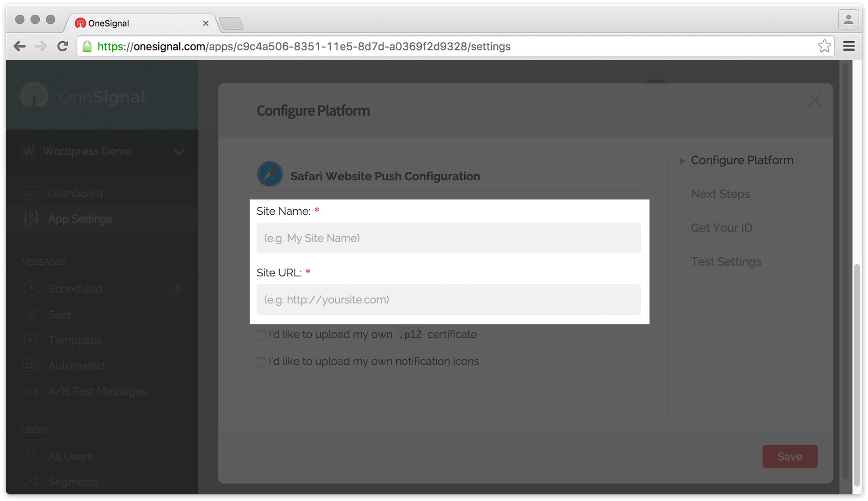Screen dimensions: 868x501
Task: Expand the Wordpress Demo app dropdown
Action: (x=179, y=151)
